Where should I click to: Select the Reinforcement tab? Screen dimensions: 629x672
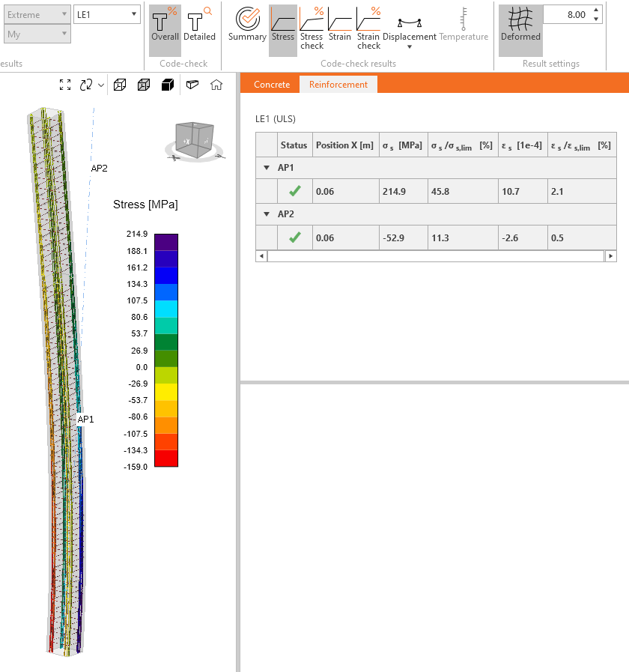tap(338, 85)
